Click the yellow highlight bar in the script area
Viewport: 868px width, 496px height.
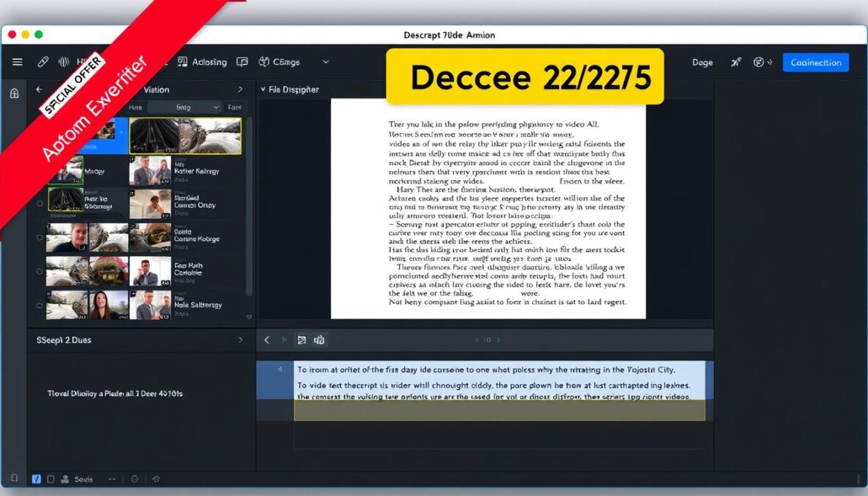500,411
